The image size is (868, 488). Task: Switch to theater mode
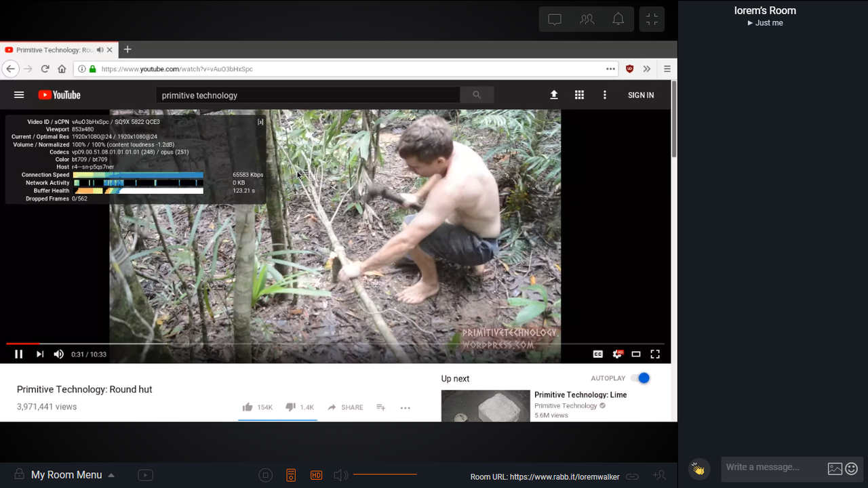coord(636,354)
